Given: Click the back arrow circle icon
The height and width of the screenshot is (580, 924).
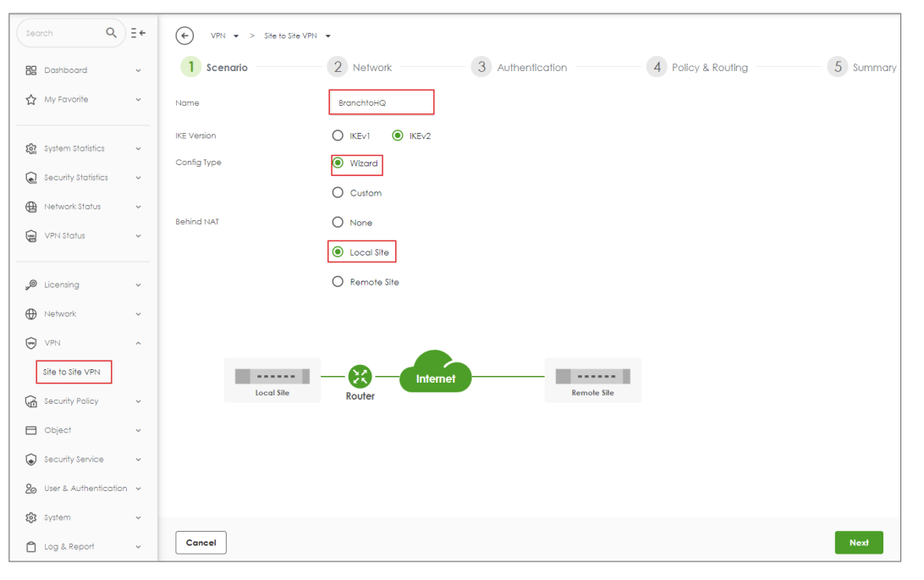Looking at the screenshot, I should pyautogui.click(x=184, y=36).
